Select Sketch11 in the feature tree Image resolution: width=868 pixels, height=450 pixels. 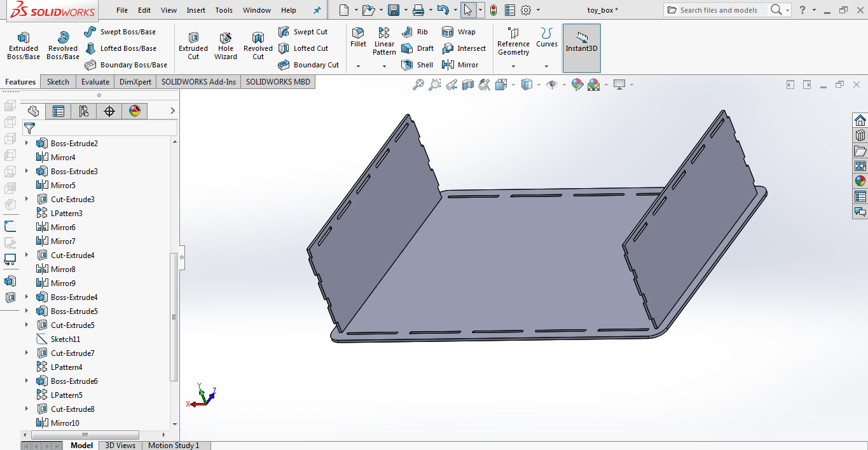click(65, 339)
